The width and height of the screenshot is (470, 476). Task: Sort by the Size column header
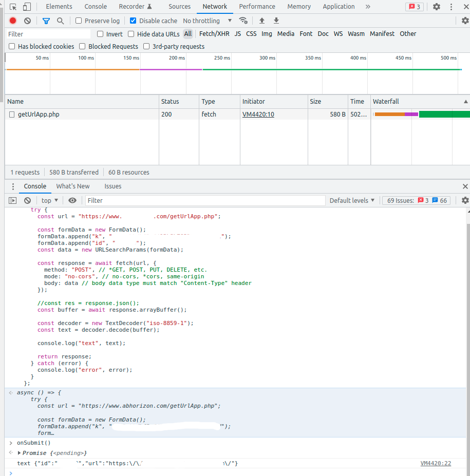328,102
